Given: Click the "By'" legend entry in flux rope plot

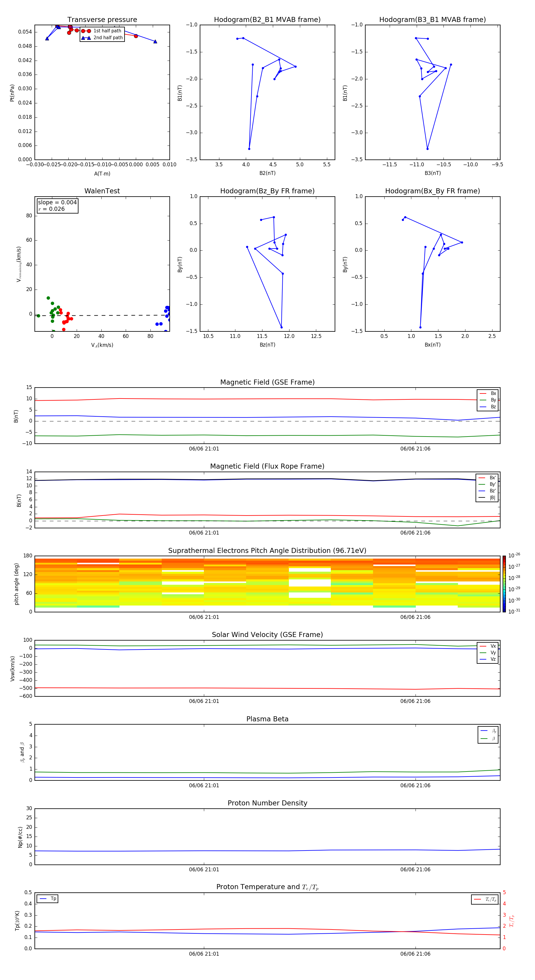Looking at the screenshot, I should [x=487, y=484].
